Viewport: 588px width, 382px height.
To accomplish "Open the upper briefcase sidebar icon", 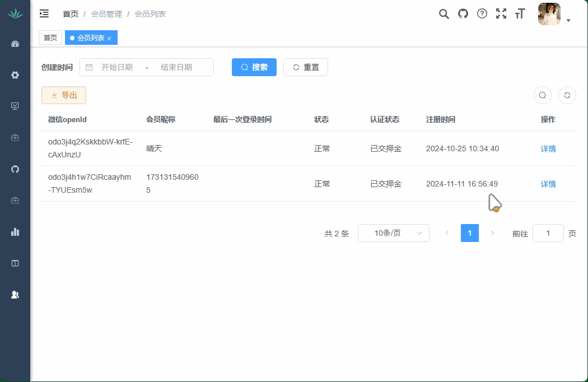I will pyautogui.click(x=15, y=138).
